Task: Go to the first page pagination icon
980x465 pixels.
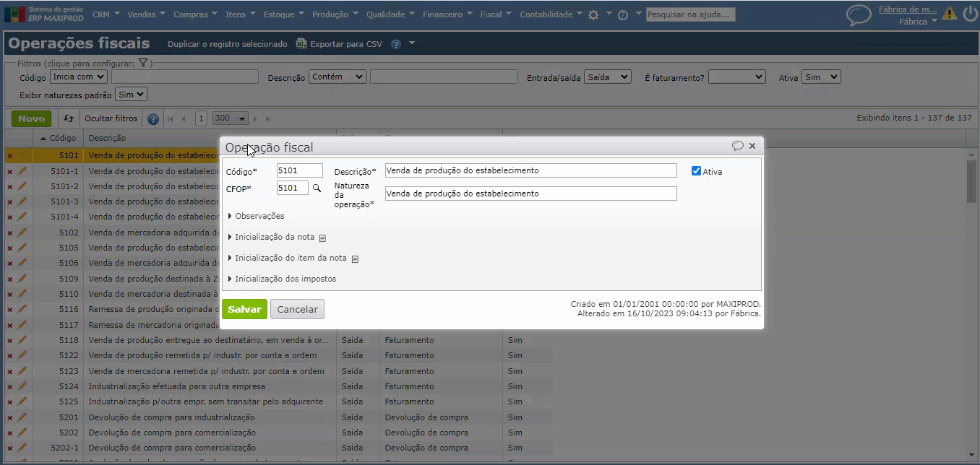Action: [x=171, y=119]
